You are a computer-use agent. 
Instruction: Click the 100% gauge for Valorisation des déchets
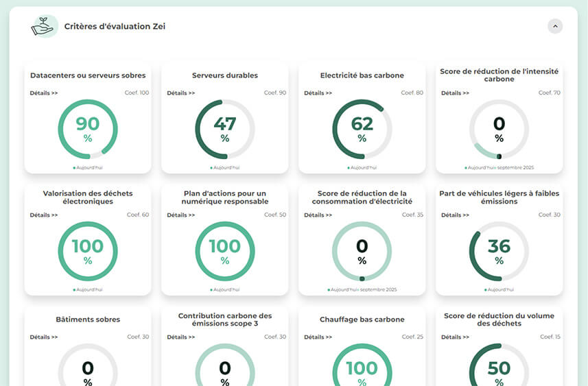(x=88, y=251)
